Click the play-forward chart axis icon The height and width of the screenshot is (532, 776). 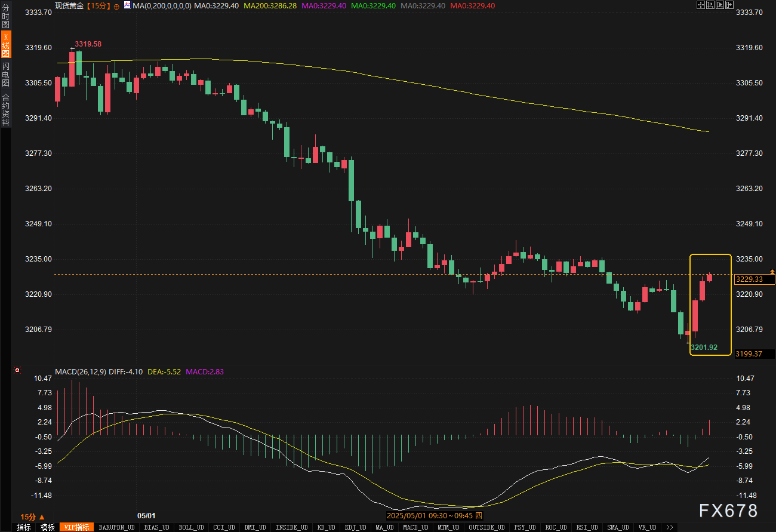[719, 5]
